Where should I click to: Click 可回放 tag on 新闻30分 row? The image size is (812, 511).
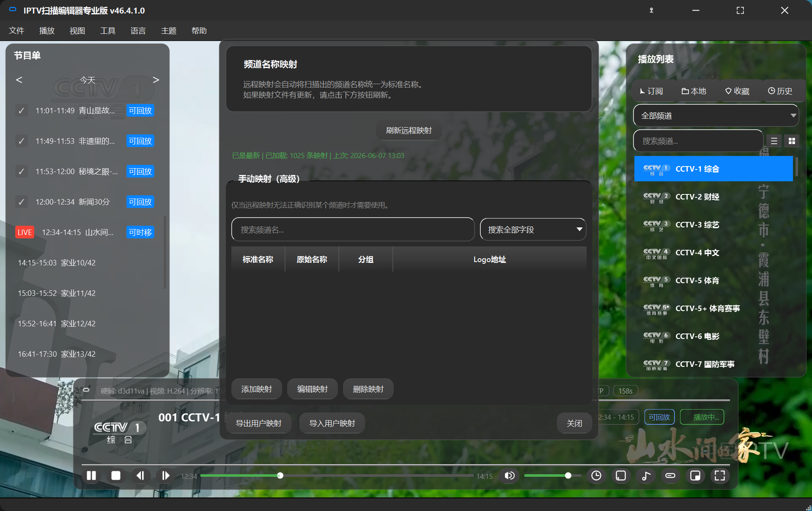point(140,202)
